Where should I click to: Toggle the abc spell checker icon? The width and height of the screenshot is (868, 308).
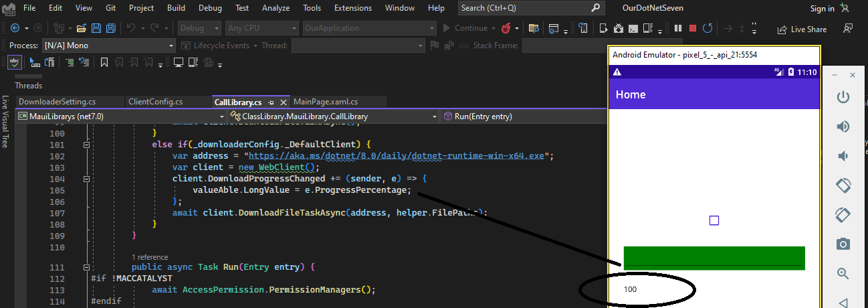[x=15, y=62]
